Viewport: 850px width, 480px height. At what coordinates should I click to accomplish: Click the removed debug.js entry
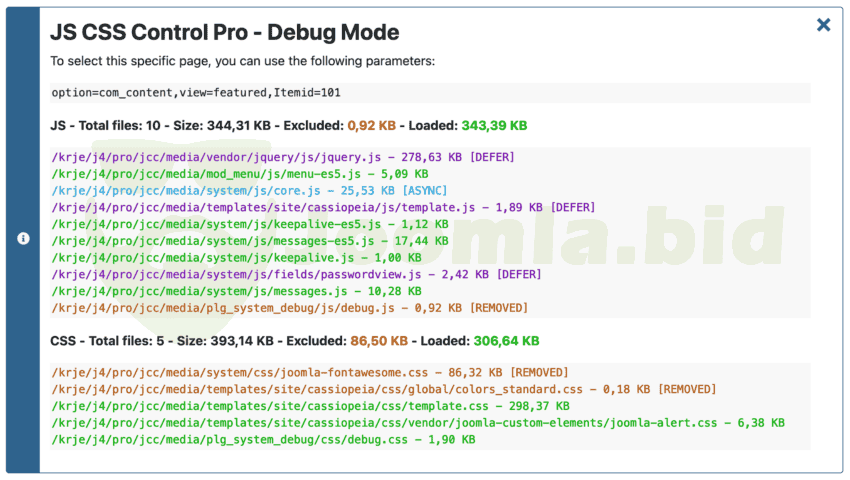click(289, 308)
